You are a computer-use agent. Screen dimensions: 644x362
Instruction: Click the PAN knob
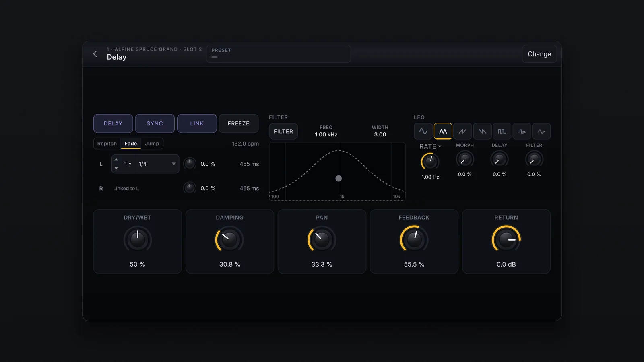pos(322,240)
